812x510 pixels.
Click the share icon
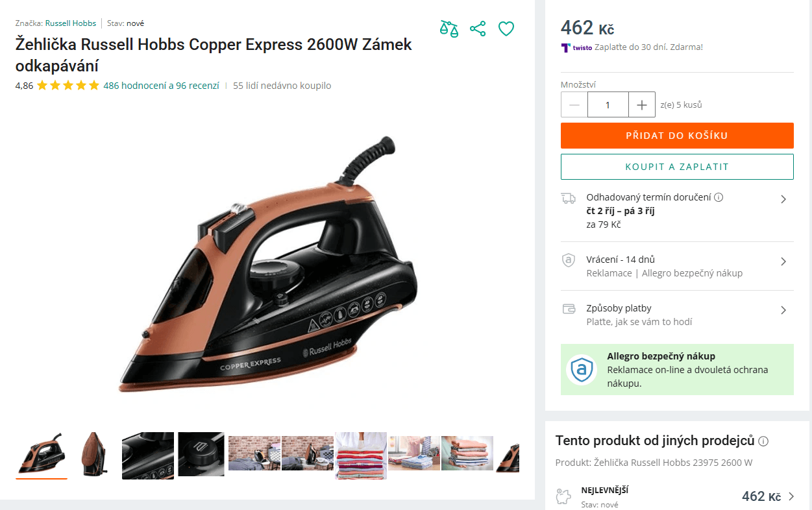[478, 29]
